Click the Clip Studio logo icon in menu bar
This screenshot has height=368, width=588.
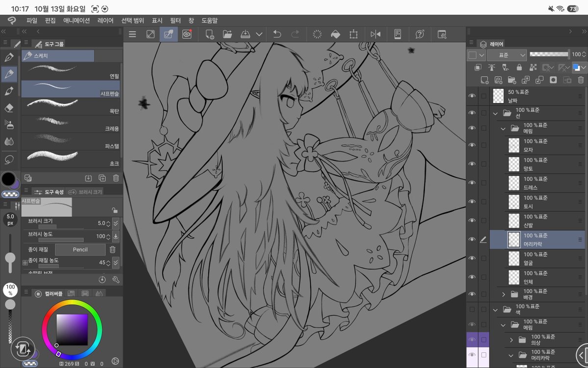point(11,20)
